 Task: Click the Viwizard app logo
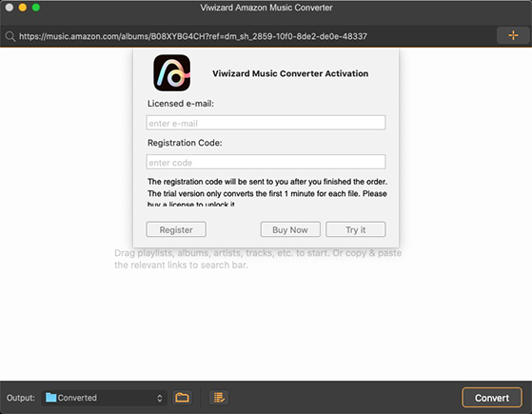pos(171,73)
